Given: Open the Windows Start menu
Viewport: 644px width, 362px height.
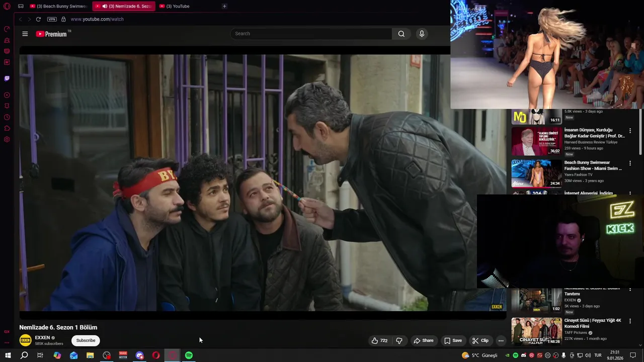Looking at the screenshot, I should pos(8,355).
